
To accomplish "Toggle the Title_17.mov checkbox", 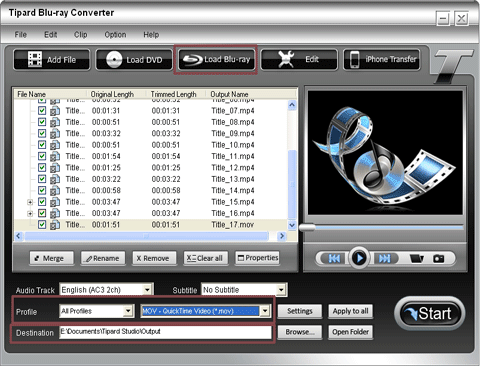I will pyautogui.click(x=42, y=224).
